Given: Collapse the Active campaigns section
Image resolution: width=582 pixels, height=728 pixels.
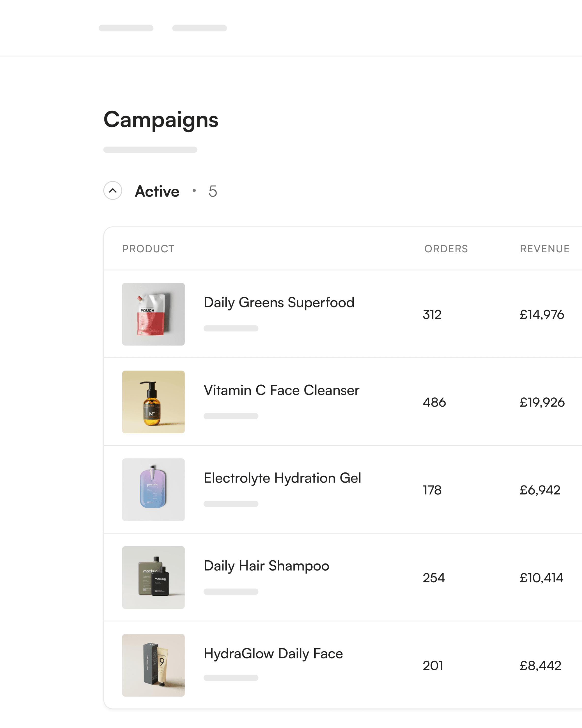Looking at the screenshot, I should 113,190.
